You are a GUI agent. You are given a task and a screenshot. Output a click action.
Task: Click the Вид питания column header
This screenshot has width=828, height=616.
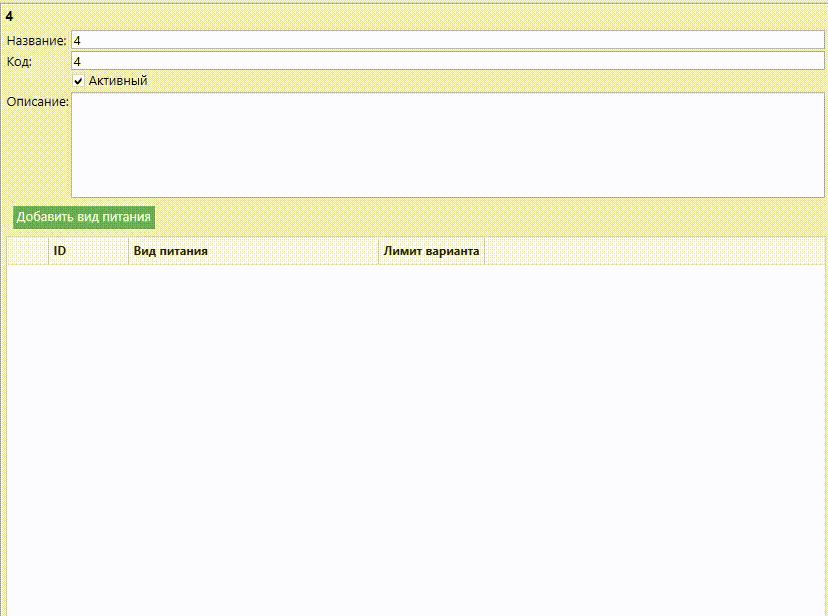click(253, 252)
